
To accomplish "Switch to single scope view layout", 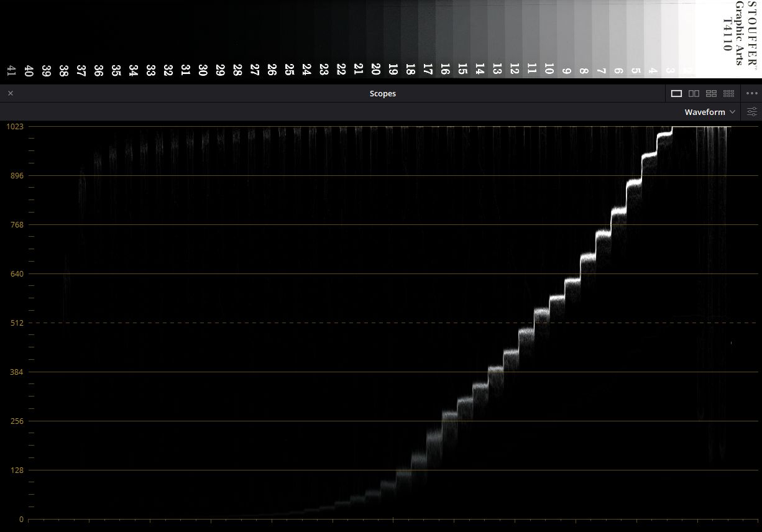I will [676, 93].
